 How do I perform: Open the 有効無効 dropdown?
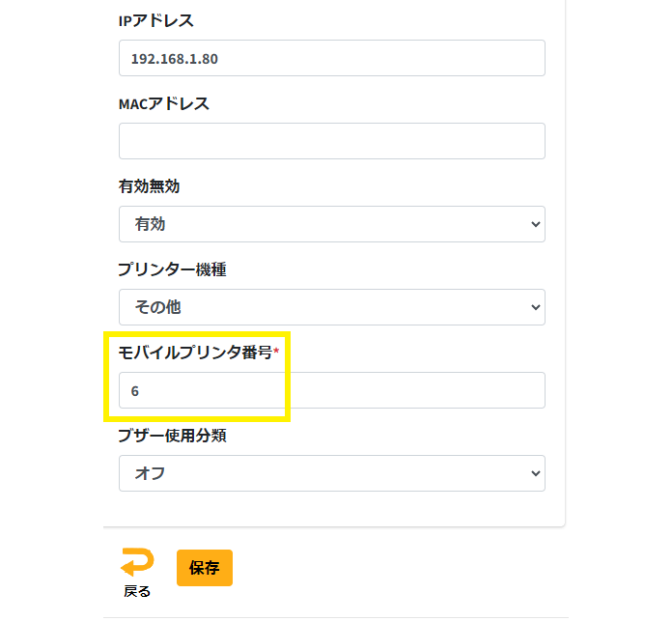point(331,224)
